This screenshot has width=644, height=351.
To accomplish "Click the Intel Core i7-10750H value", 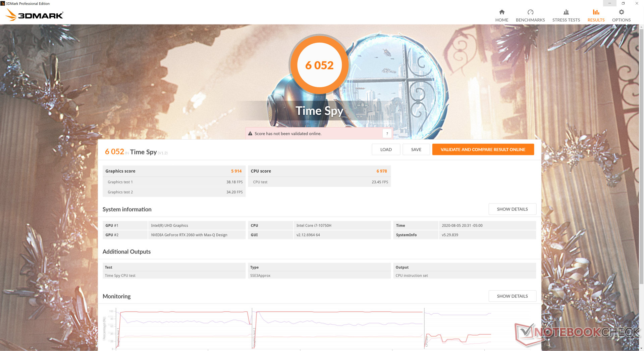I will [342, 225].
